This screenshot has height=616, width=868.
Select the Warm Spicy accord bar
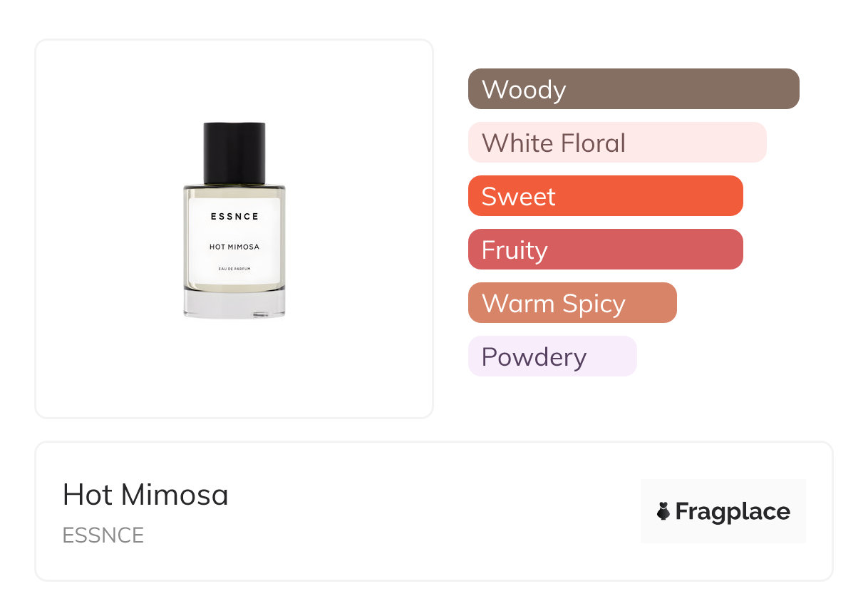click(x=572, y=303)
